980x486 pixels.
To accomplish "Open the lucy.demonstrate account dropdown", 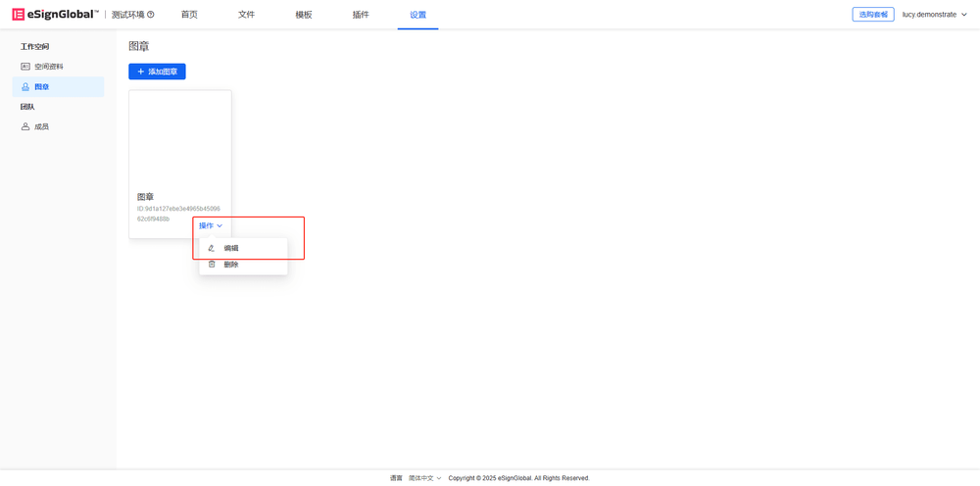I will point(934,15).
